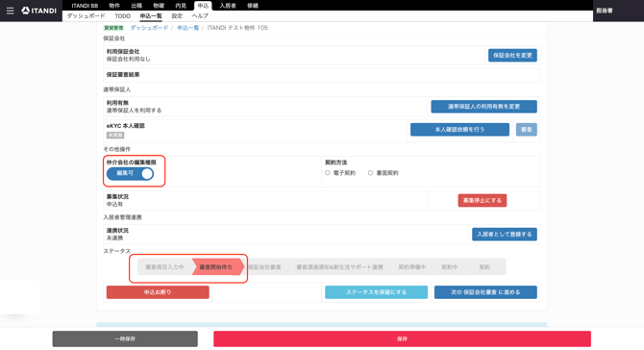Open 設定 in sub navigation
This screenshot has width=644, height=350.
177,16
